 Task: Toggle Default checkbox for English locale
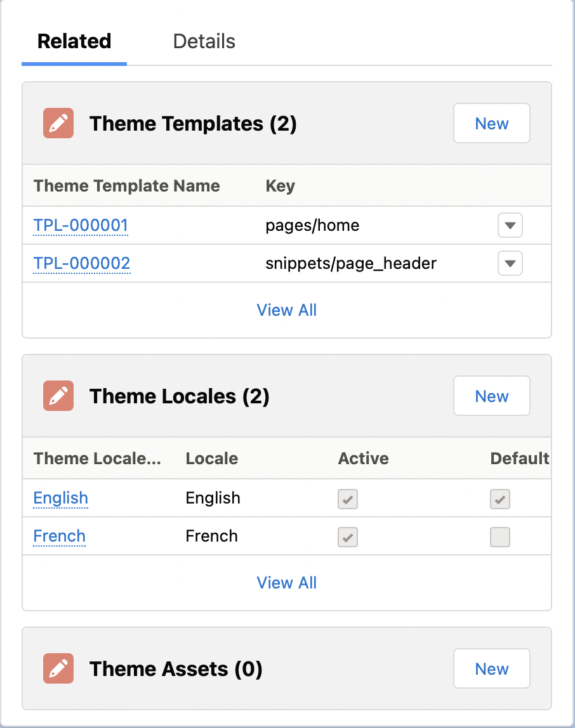point(500,499)
